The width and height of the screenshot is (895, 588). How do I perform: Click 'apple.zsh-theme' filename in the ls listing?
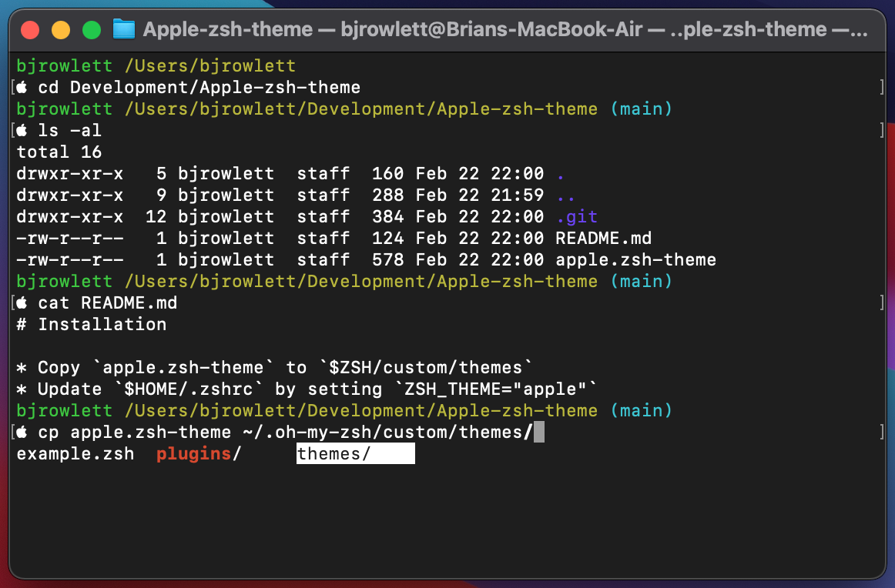[636, 260]
